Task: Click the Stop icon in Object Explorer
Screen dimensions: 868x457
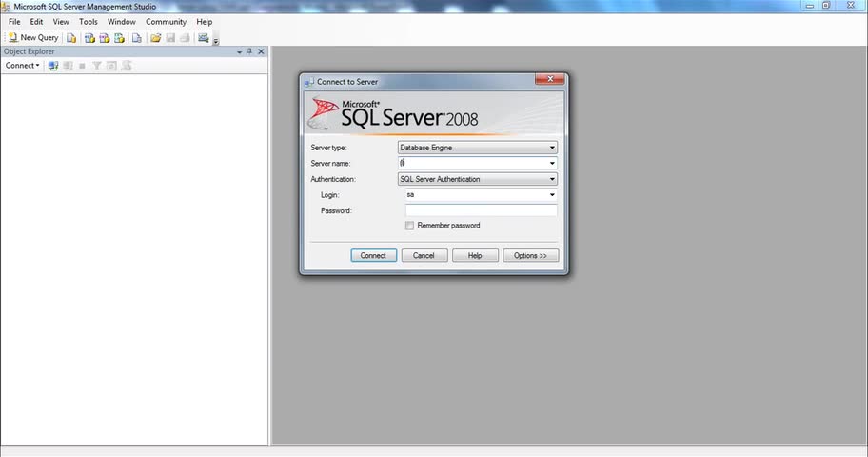Action: 82,66
